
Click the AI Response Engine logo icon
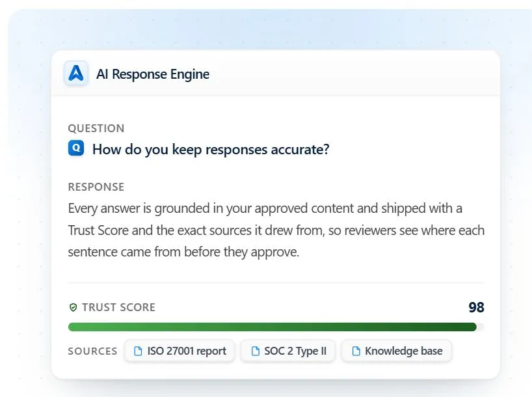(x=76, y=74)
